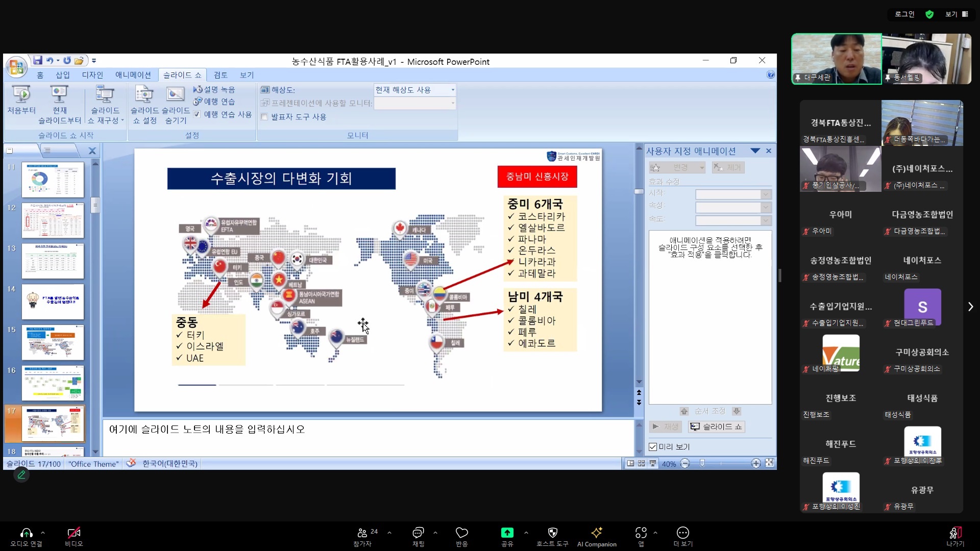Open Zoom Host Tools (호스트 도구)
Image resolution: width=980 pixels, height=551 pixels.
(552, 537)
